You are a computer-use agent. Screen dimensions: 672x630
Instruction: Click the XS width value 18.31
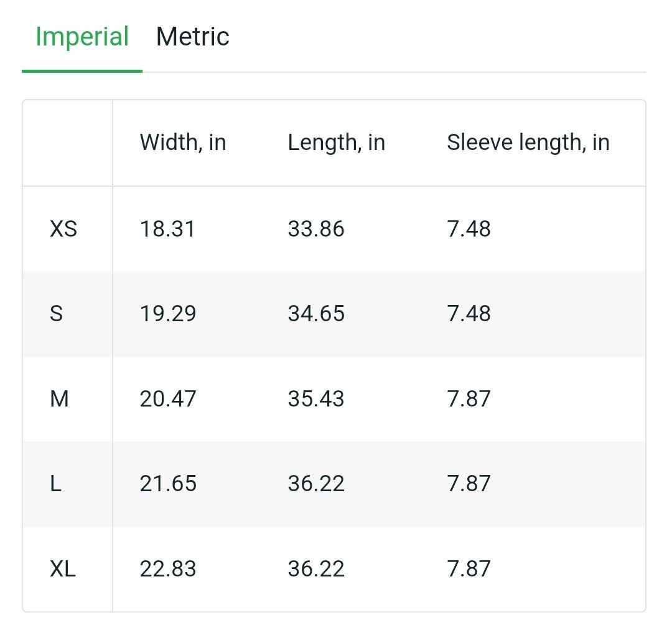point(167,228)
